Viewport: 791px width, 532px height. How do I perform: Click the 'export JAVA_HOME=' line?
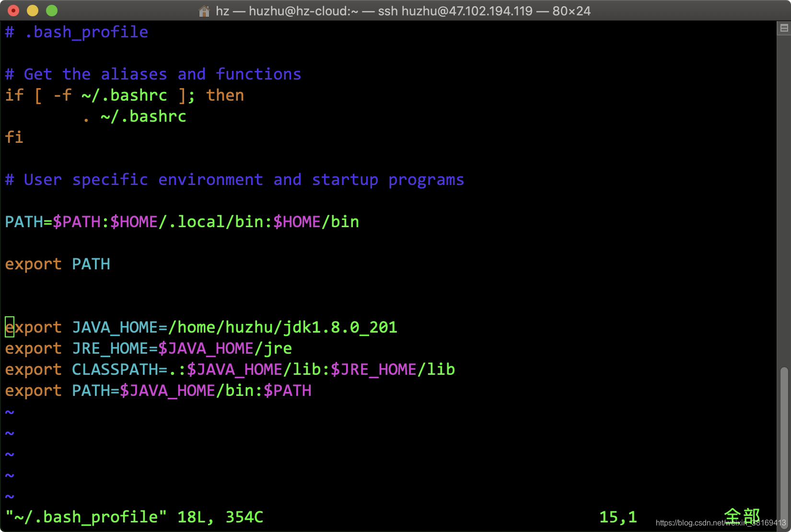[x=201, y=327]
